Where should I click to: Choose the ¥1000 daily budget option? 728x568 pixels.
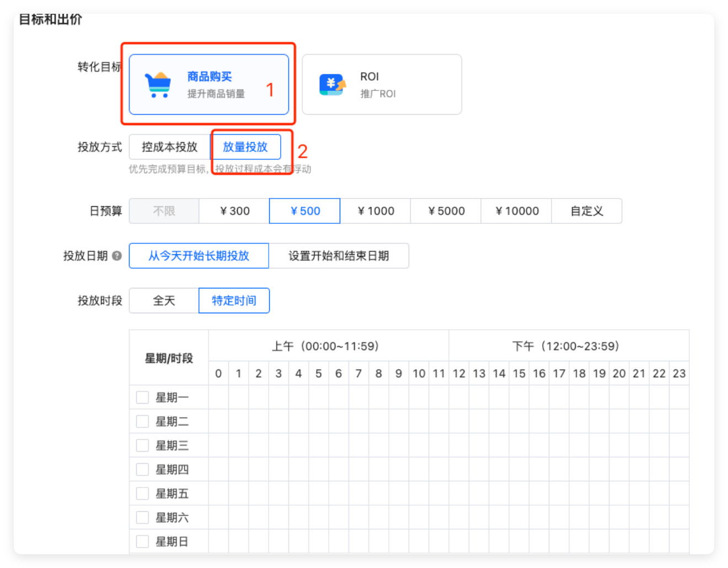(375, 211)
